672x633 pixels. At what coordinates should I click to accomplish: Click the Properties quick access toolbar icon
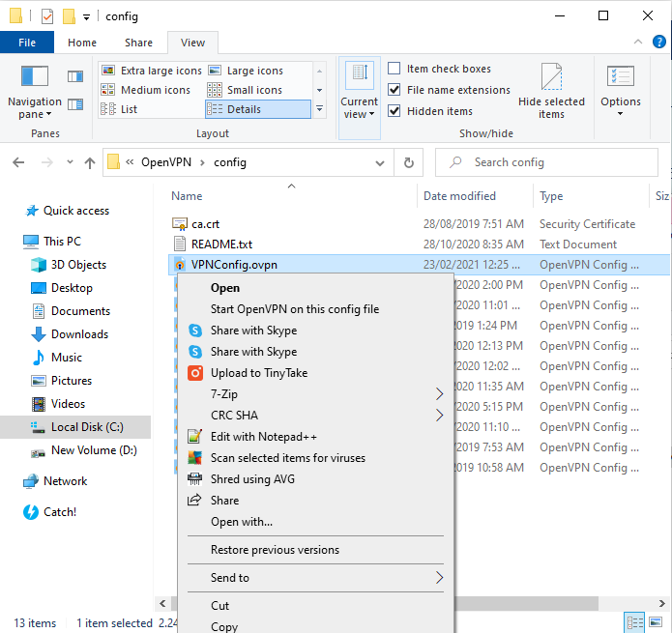[x=47, y=16]
